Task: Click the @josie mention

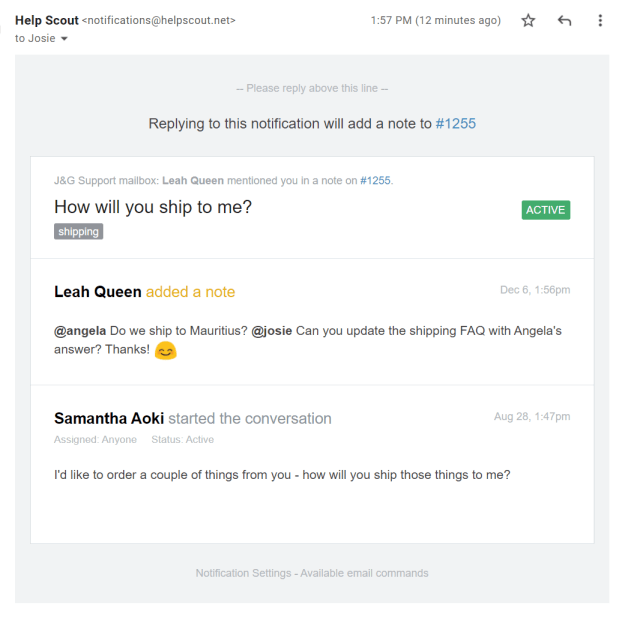Action: pos(272,331)
